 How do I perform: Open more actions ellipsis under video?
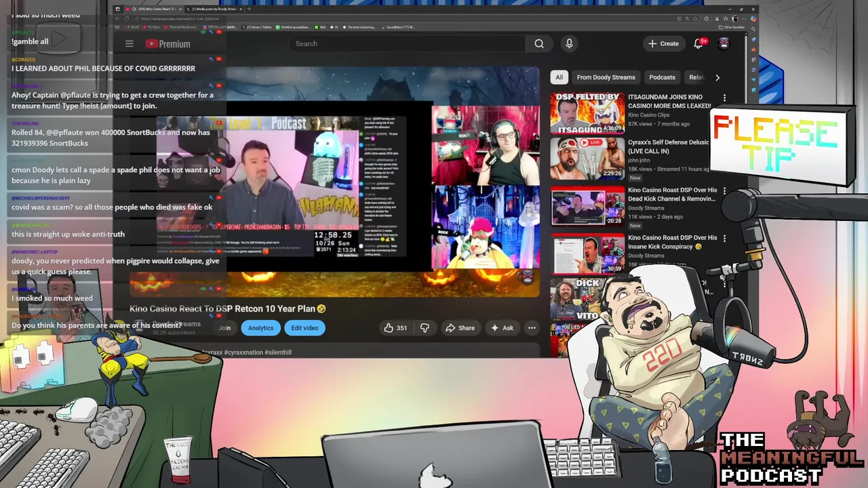pyautogui.click(x=532, y=328)
